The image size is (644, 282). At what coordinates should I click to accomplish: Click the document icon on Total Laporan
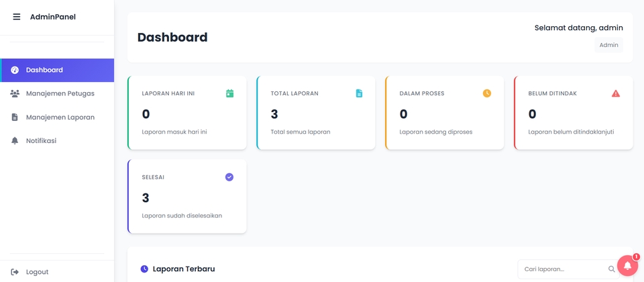click(359, 93)
